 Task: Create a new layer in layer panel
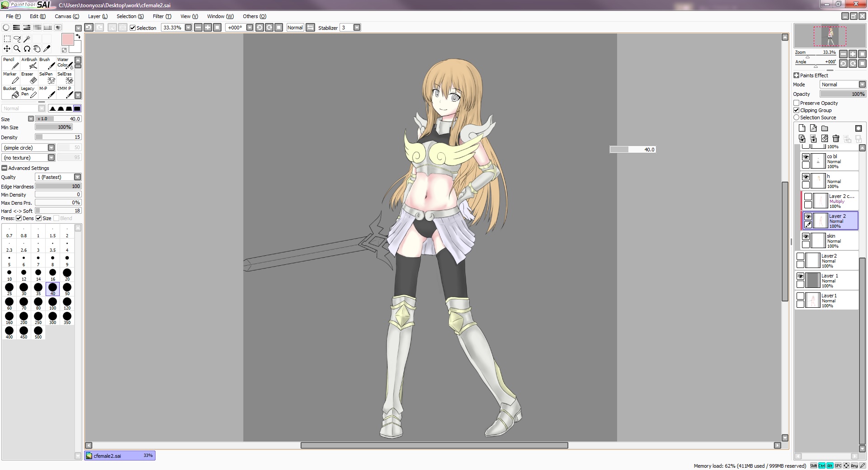[x=802, y=128]
